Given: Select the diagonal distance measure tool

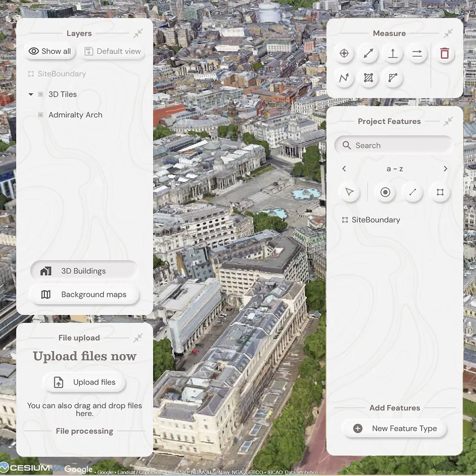Looking at the screenshot, I should pyautogui.click(x=368, y=53).
